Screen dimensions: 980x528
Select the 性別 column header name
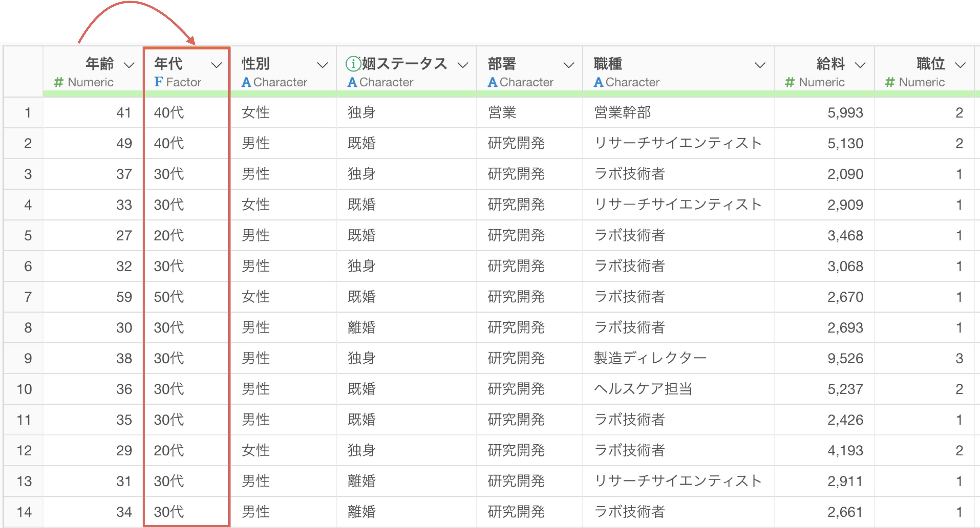pyautogui.click(x=256, y=63)
